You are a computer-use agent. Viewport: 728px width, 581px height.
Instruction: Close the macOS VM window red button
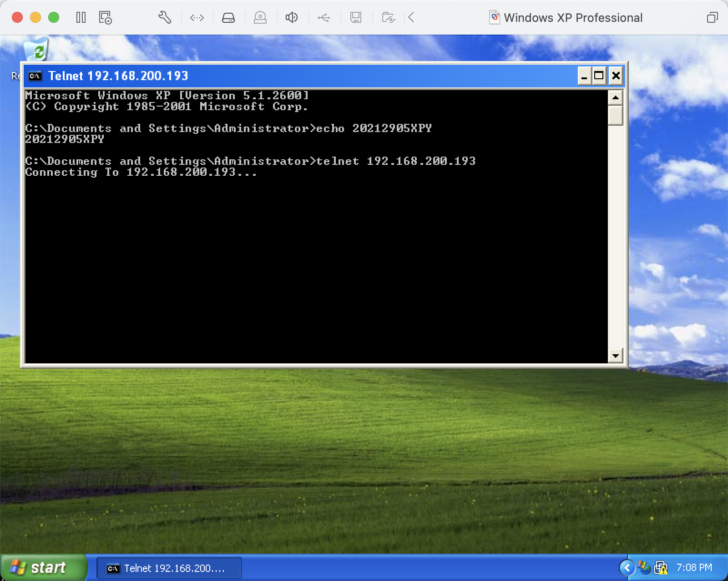point(17,18)
